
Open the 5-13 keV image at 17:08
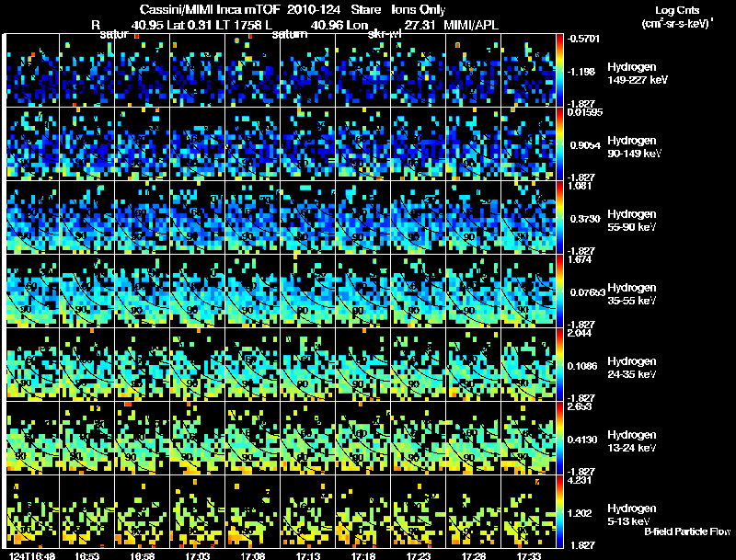pyautogui.click(x=252, y=512)
